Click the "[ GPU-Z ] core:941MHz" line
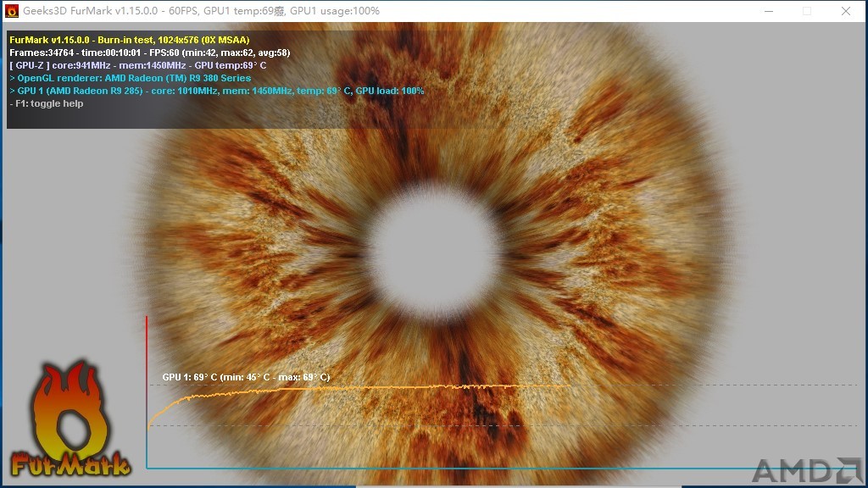The height and width of the screenshot is (488, 868). tap(138, 65)
